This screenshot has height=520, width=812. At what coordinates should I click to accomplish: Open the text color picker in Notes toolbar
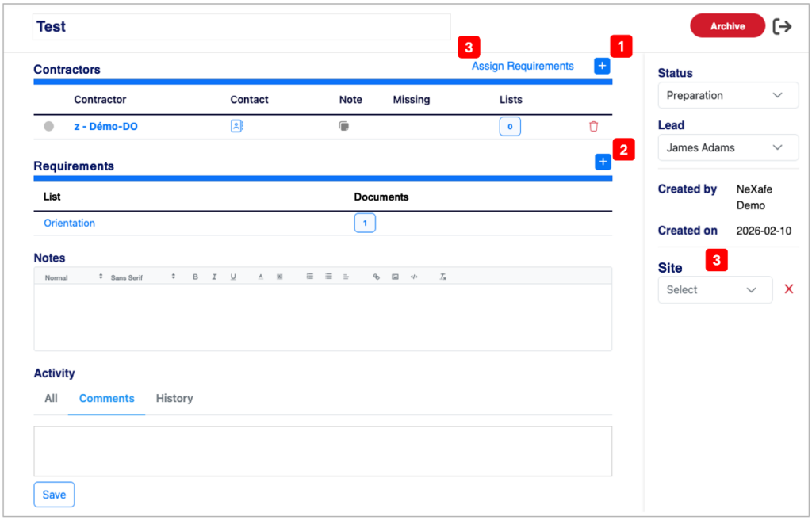coord(260,277)
